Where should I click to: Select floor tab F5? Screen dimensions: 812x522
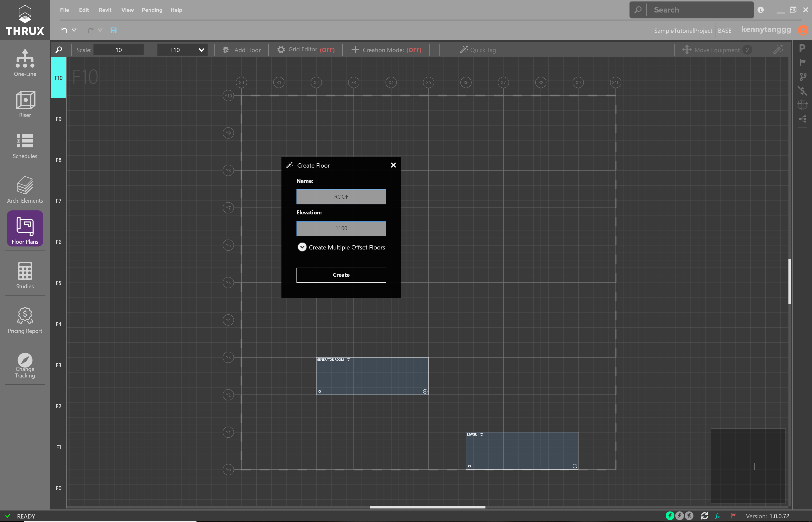tap(59, 283)
